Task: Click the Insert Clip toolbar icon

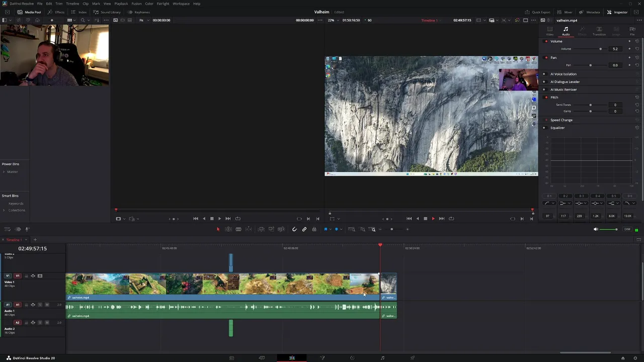Action: coord(261,229)
